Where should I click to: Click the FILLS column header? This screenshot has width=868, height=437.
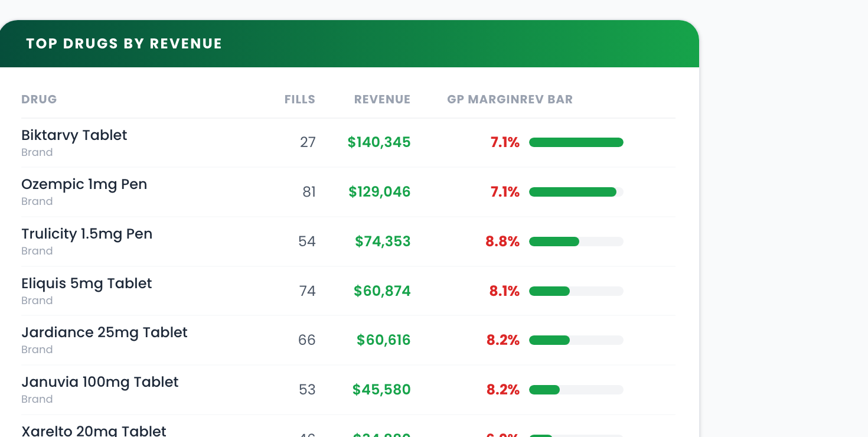pyautogui.click(x=300, y=99)
